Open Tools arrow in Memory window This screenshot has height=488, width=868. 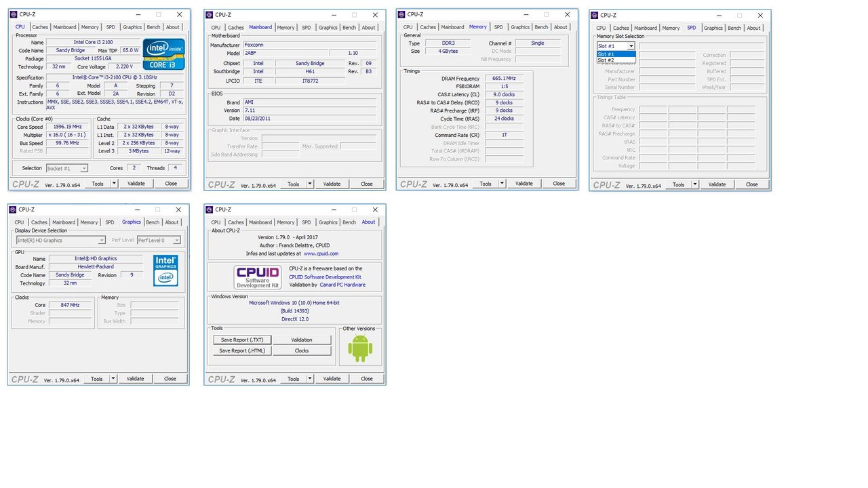coord(502,183)
